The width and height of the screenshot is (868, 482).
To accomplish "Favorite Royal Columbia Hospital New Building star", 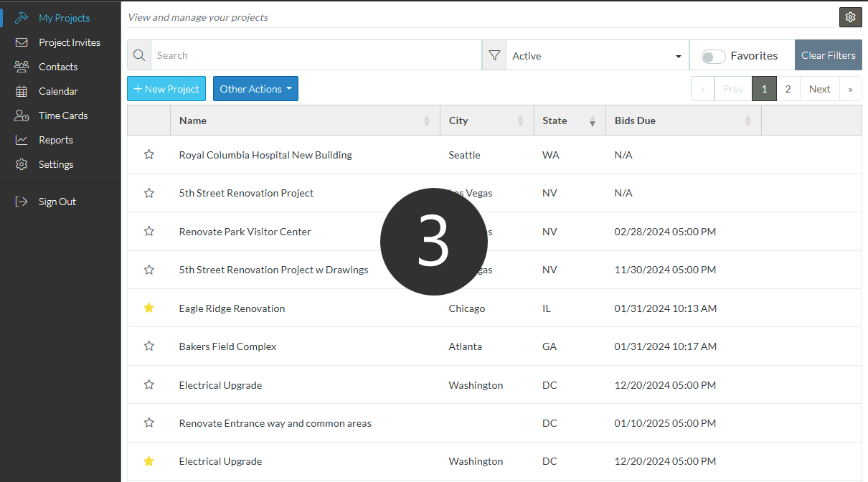I will 148,154.
